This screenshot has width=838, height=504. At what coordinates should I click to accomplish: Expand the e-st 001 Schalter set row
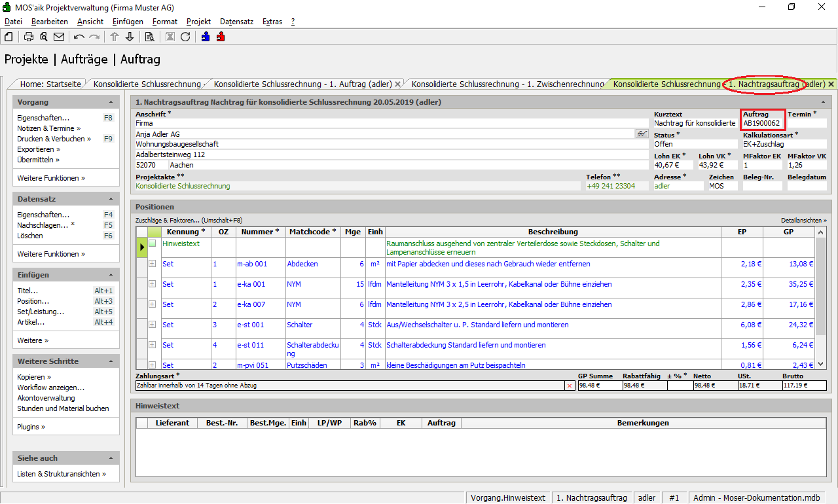[x=153, y=325]
